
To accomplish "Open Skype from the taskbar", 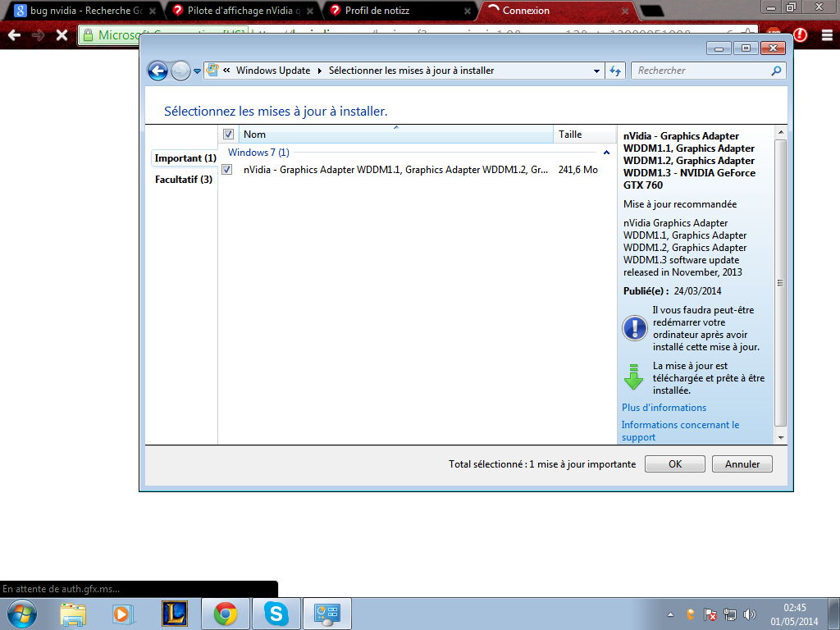I will [276, 614].
